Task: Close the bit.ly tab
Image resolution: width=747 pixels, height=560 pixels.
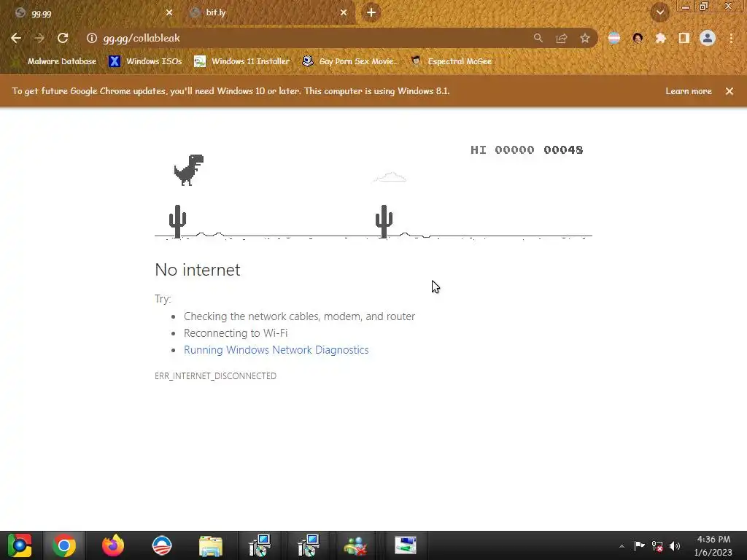Action: (x=344, y=12)
